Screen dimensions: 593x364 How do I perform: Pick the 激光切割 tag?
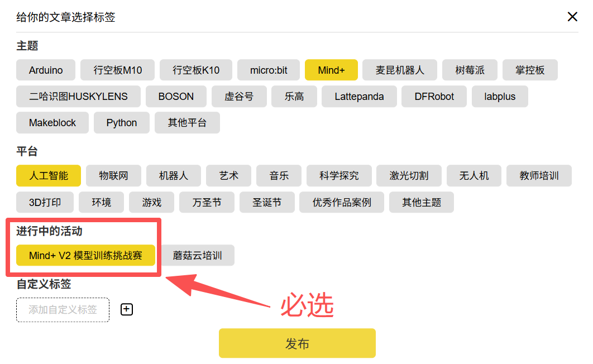pos(409,176)
